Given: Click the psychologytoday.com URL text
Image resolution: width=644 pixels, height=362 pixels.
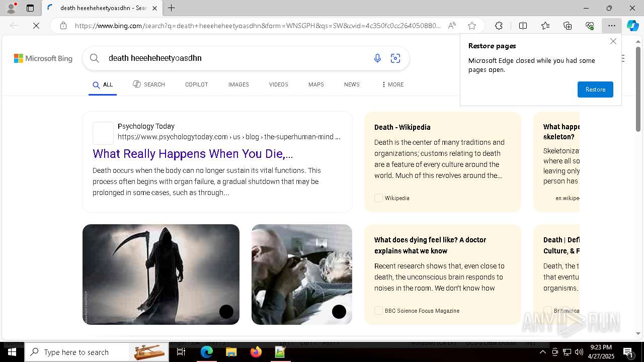Looking at the screenshot, I should (x=229, y=137).
